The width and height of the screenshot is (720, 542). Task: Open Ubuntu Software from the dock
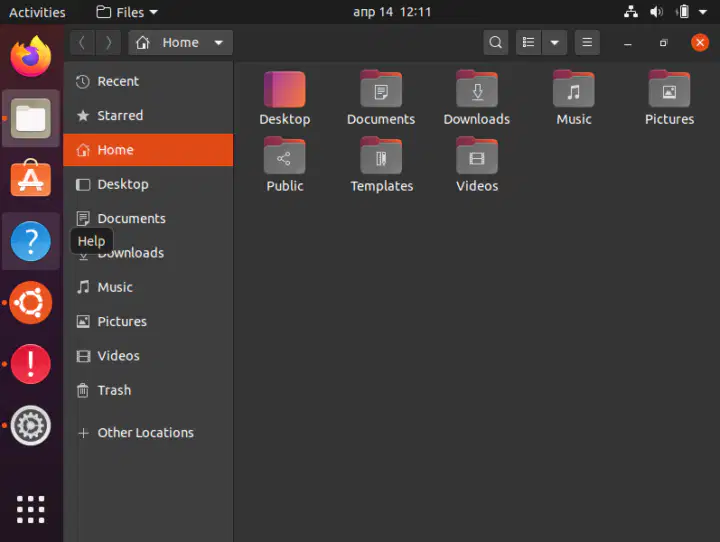point(31,178)
